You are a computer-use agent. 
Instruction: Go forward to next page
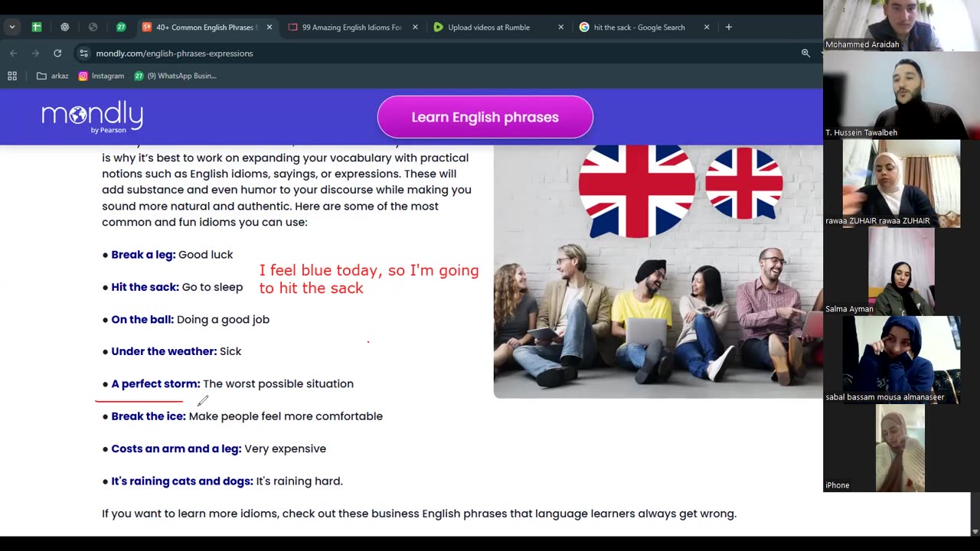35,53
